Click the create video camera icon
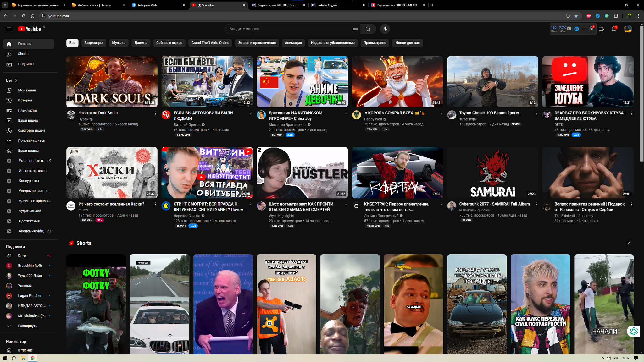644x362 pixels. tap(601, 29)
